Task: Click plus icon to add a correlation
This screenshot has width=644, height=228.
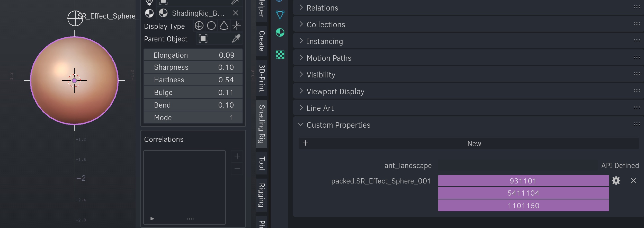Action: pos(237,156)
